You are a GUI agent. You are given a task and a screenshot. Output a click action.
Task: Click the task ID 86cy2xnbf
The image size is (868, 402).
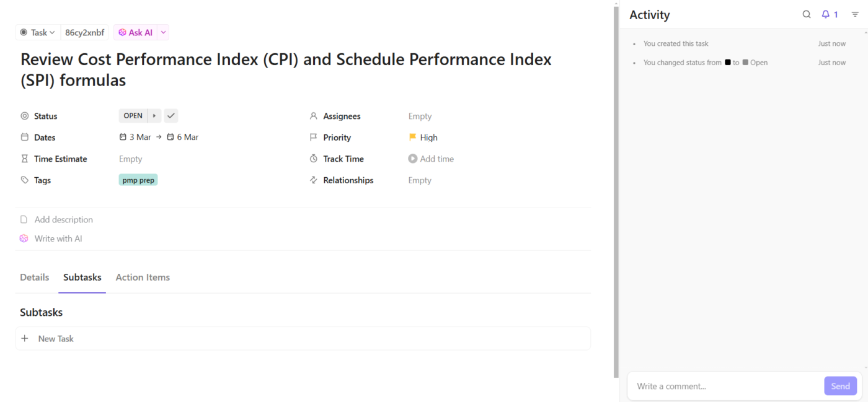coord(84,32)
